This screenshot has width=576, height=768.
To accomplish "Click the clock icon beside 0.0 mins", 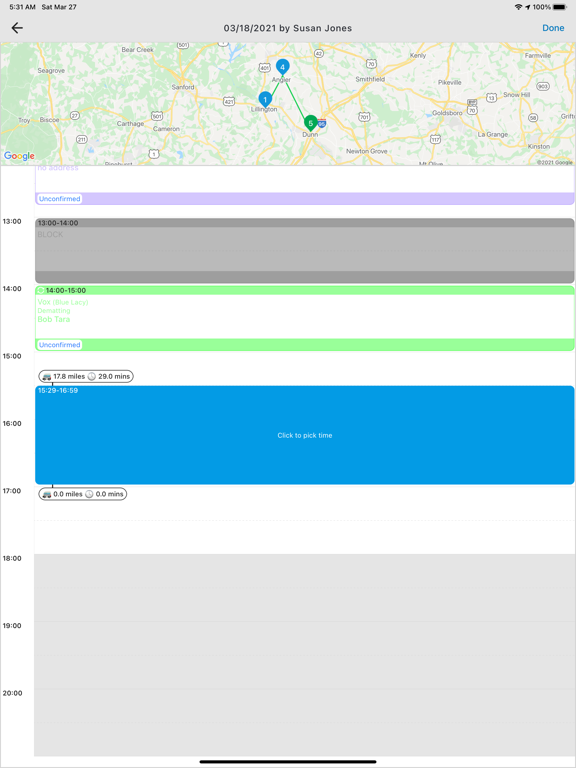I will point(89,494).
